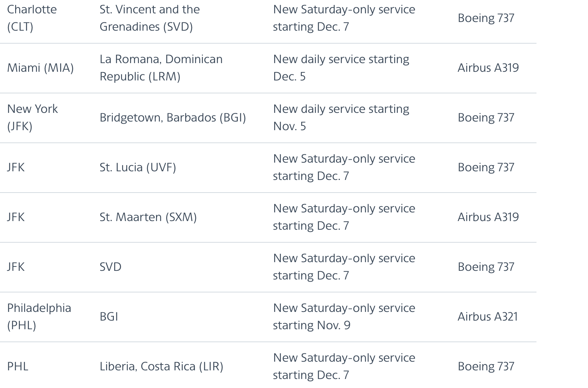
Task: Select Airbus A319 in Miami row
Action: point(488,68)
